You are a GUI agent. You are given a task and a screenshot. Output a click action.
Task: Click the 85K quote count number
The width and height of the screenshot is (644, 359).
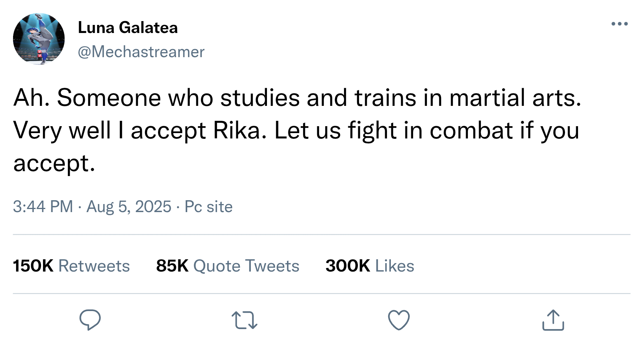coord(172,266)
